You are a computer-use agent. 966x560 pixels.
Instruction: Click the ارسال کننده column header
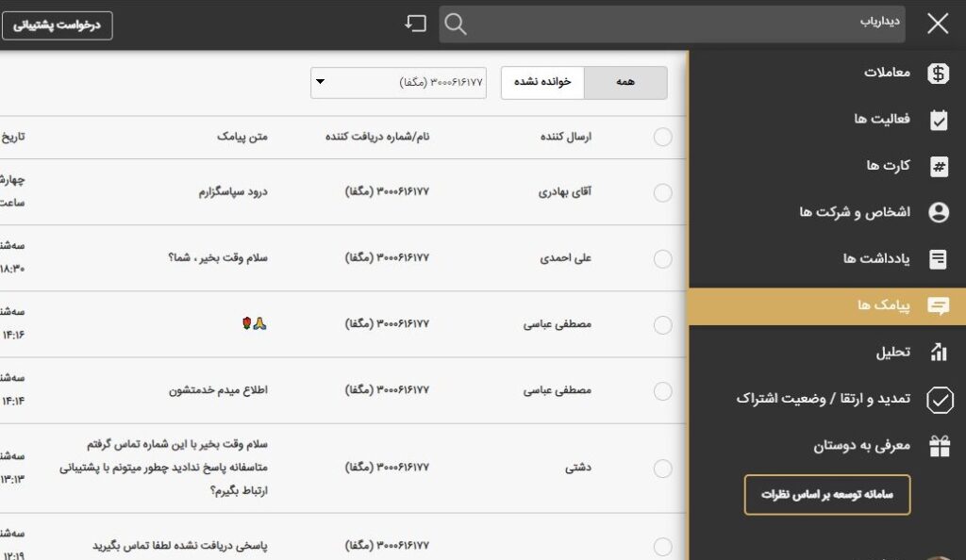coord(566,137)
